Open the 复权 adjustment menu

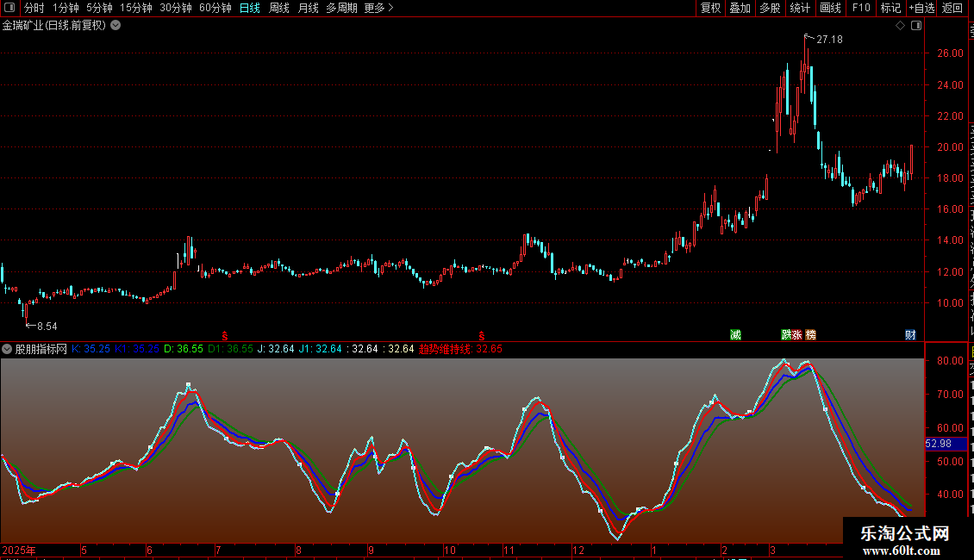710,8
